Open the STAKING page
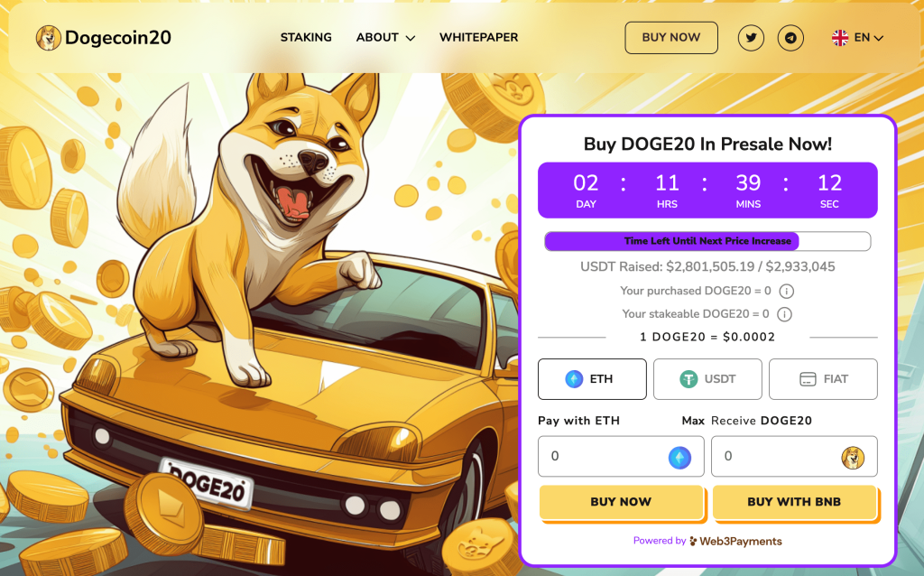The width and height of the screenshot is (924, 576). tap(306, 38)
